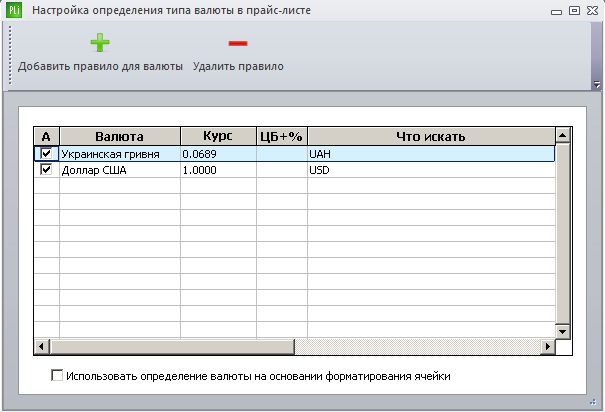The width and height of the screenshot is (605, 412).
Task: Uncheck the Украинская гривня active checkbox
Action: tap(46, 154)
